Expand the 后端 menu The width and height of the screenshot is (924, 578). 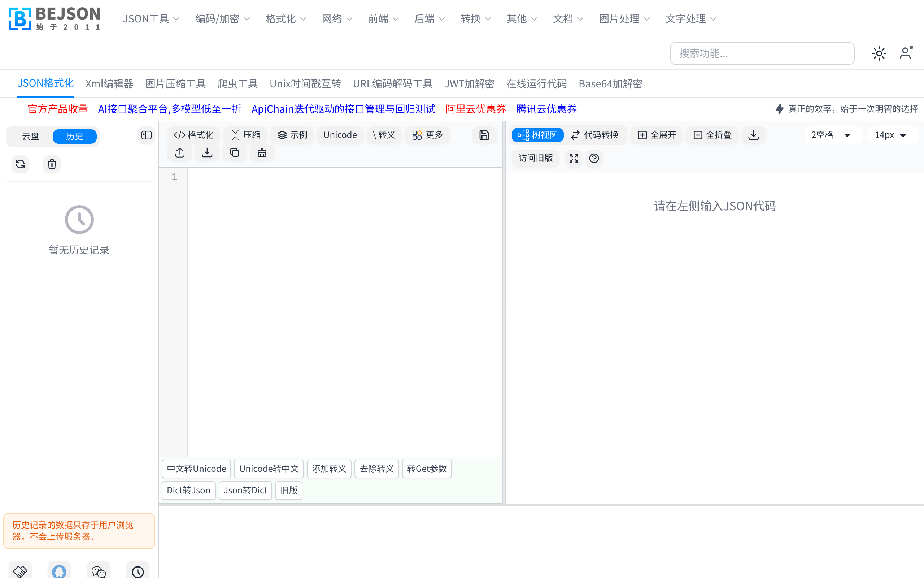point(429,19)
